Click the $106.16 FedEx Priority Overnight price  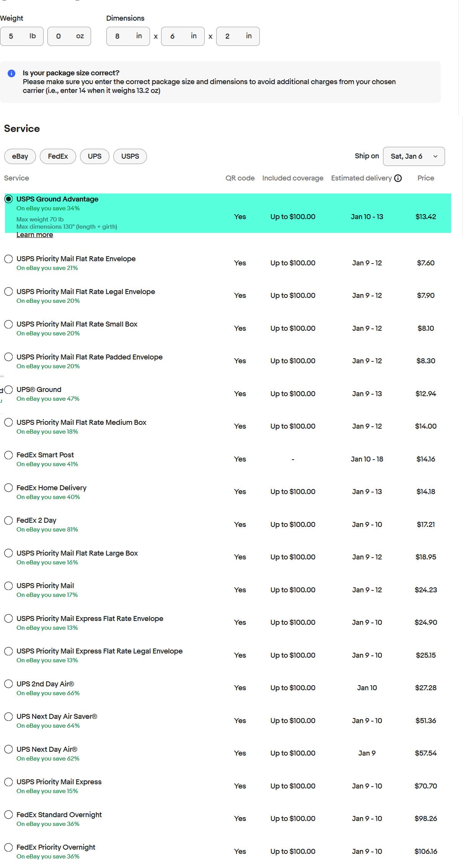[x=426, y=852]
